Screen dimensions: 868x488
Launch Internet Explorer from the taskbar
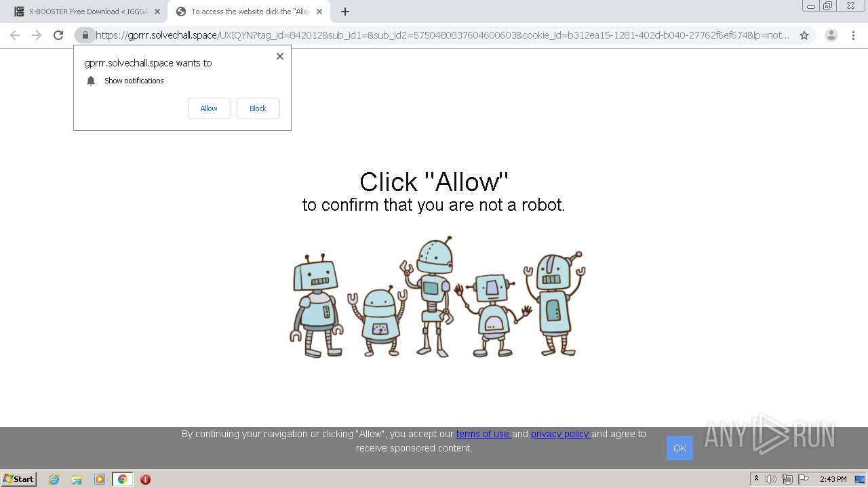coord(54,479)
